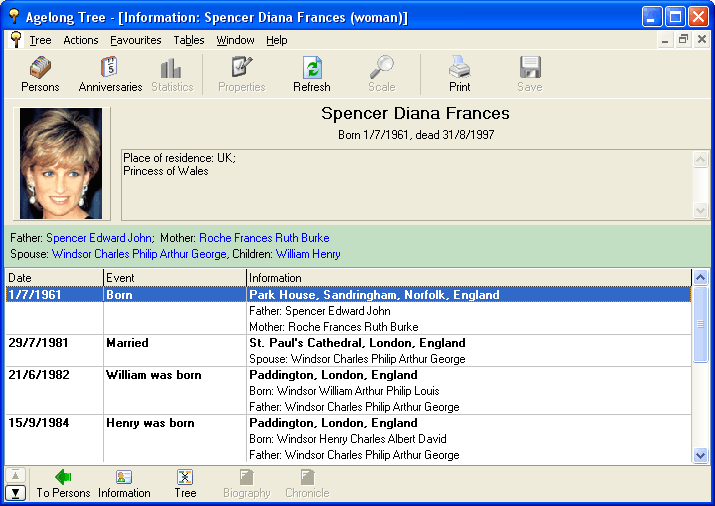
Task: Open spouse Windsor Charles Philip Arthur George link
Action: tap(139, 254)
